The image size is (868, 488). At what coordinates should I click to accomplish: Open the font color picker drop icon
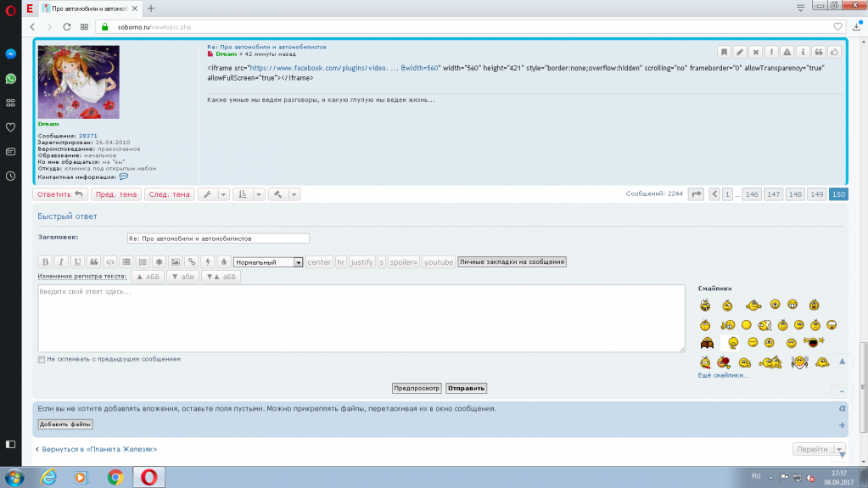pos(224,262)
